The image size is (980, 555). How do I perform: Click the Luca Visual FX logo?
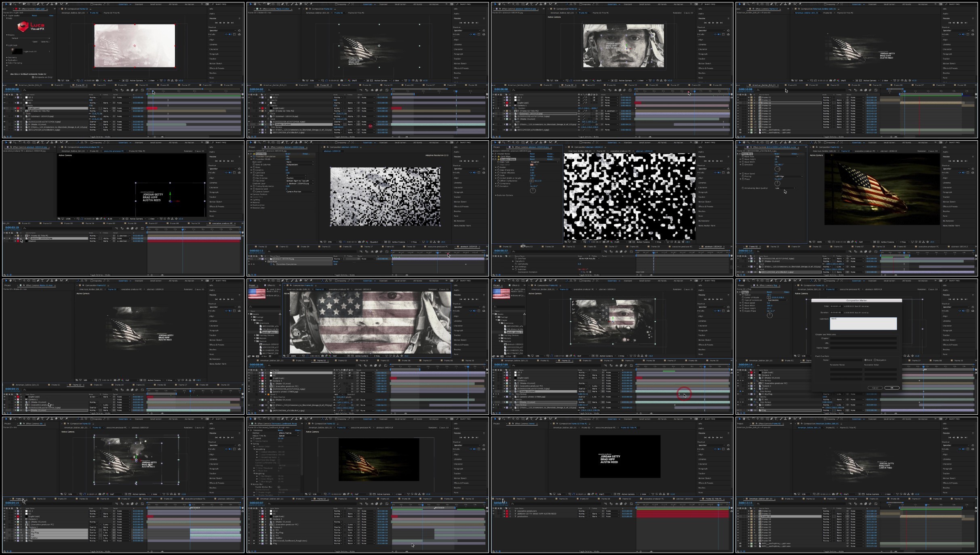[x=31, y=26]
